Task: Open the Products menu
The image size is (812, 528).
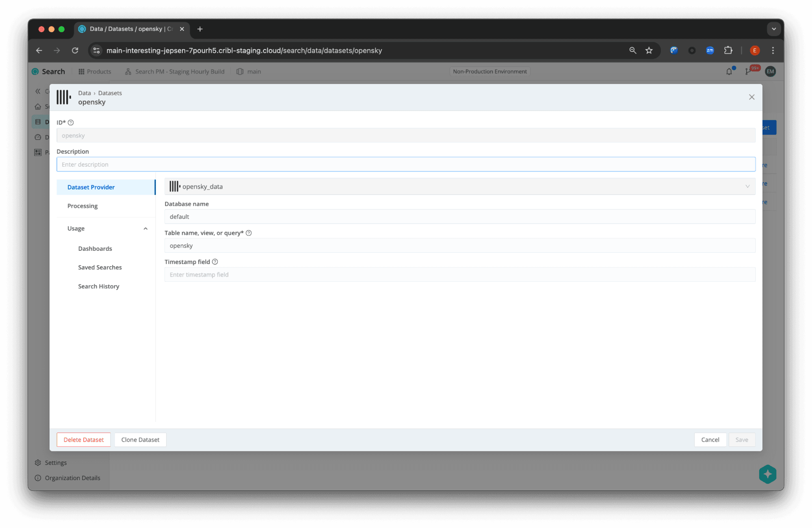Action: pyautogui.click(x=95, y=72)
